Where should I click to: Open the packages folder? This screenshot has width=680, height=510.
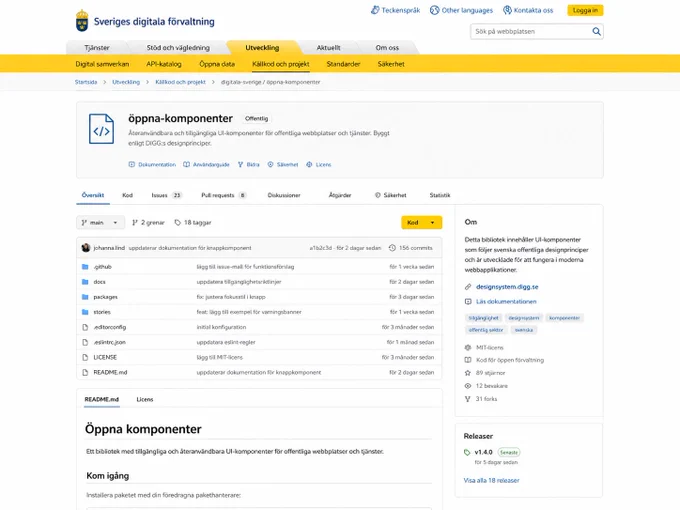(x=105, y=297)
